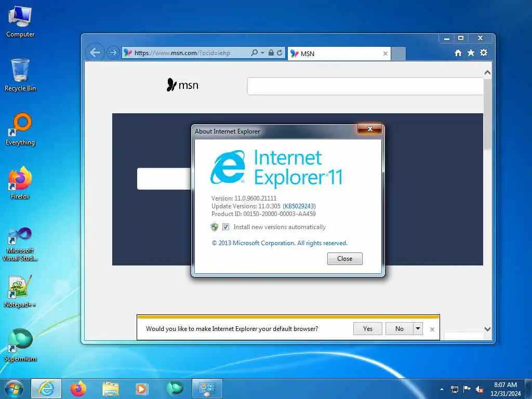Screen dimensions: 532x399
Task: Click the Internet Explorer taskbar button
Action: pos(46,389)
